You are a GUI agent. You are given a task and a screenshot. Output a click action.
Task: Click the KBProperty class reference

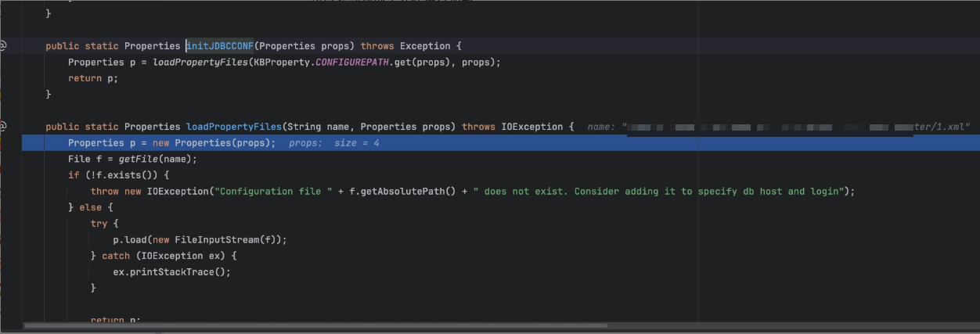[x=281, y=63]
